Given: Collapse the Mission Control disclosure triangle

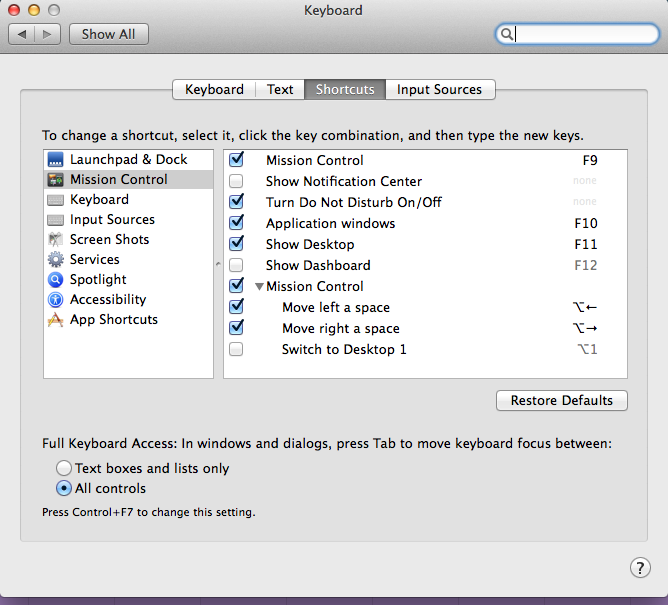Looking at the screenshot, I should pos(259,287).
